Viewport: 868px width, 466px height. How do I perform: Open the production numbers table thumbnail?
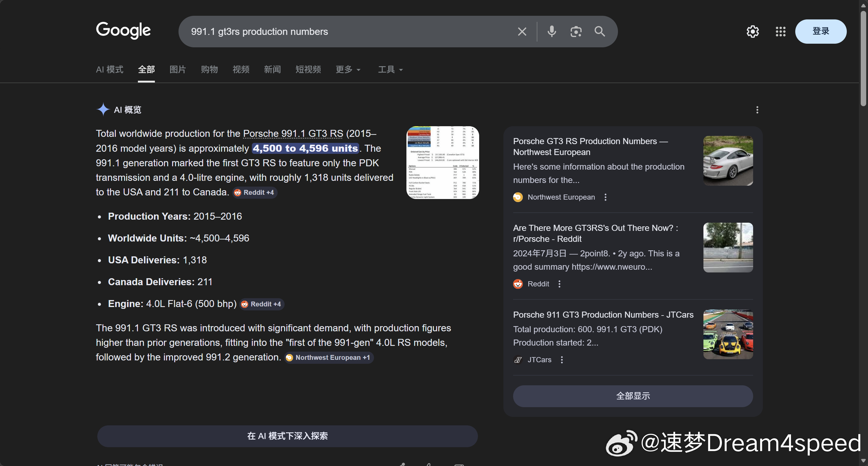(x=442, y=163)
